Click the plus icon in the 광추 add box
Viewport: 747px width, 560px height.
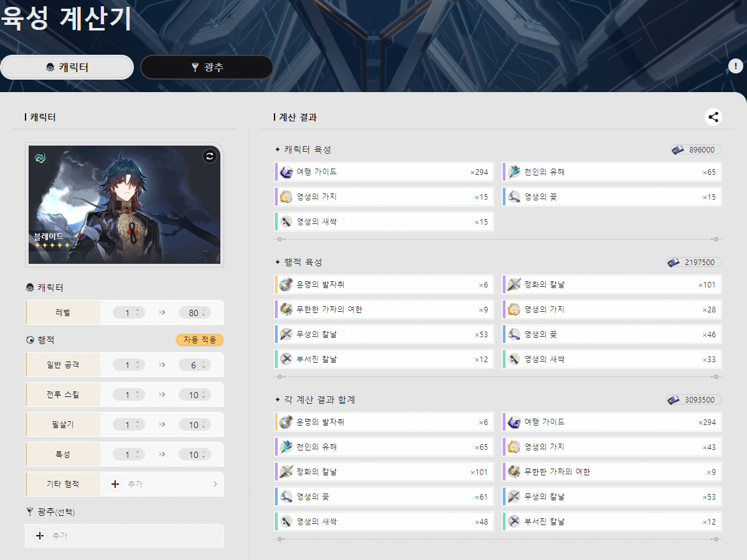(40, 535)
